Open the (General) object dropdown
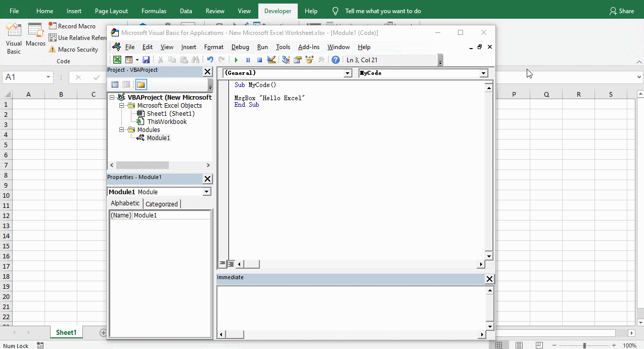The image size is (644, 349). (x=348, y=73)
